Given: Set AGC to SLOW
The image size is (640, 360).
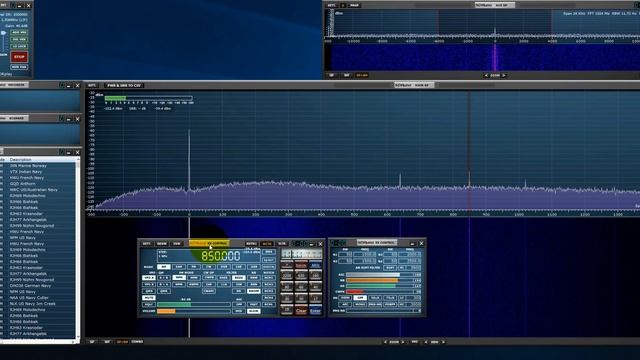Looking at the screenshot, I should click(x=254, y=311).
